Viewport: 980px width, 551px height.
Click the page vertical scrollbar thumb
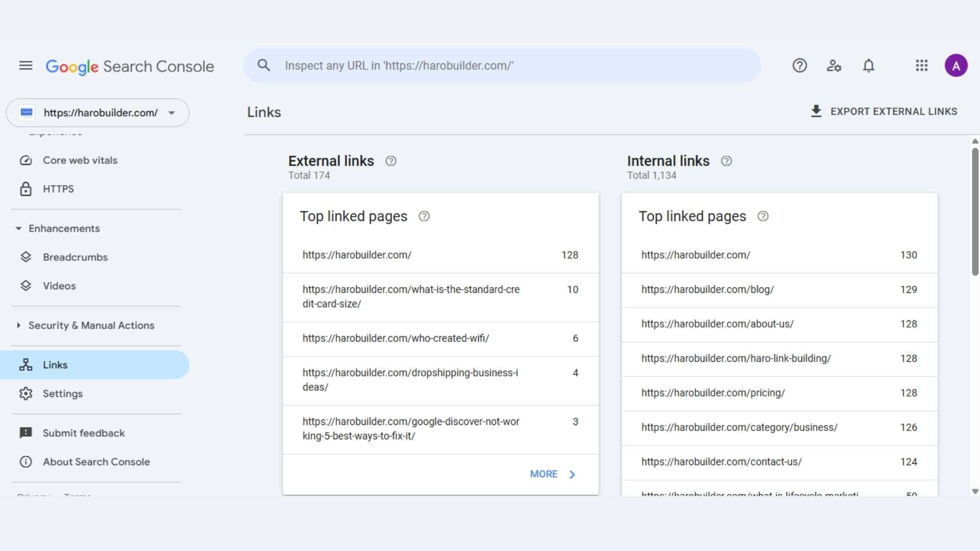975,212
